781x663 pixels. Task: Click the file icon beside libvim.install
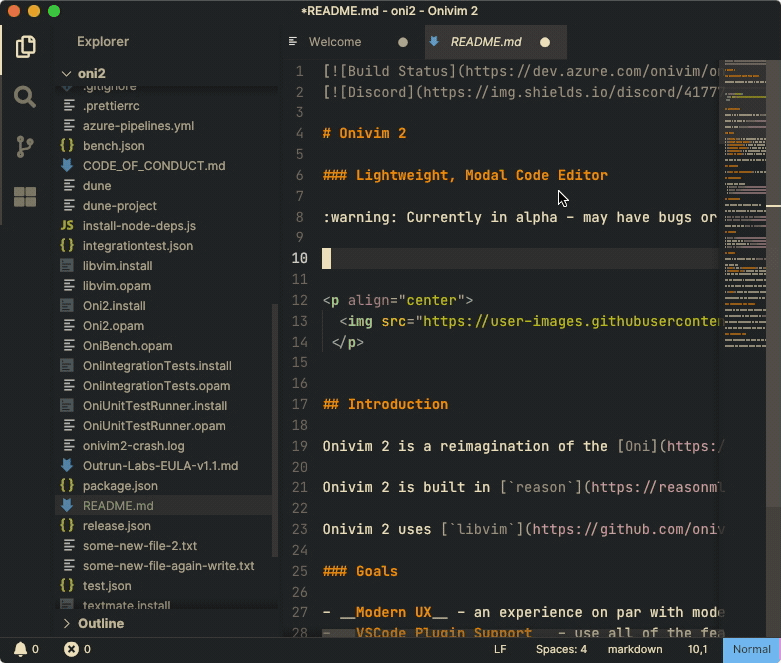coord(67,265)
